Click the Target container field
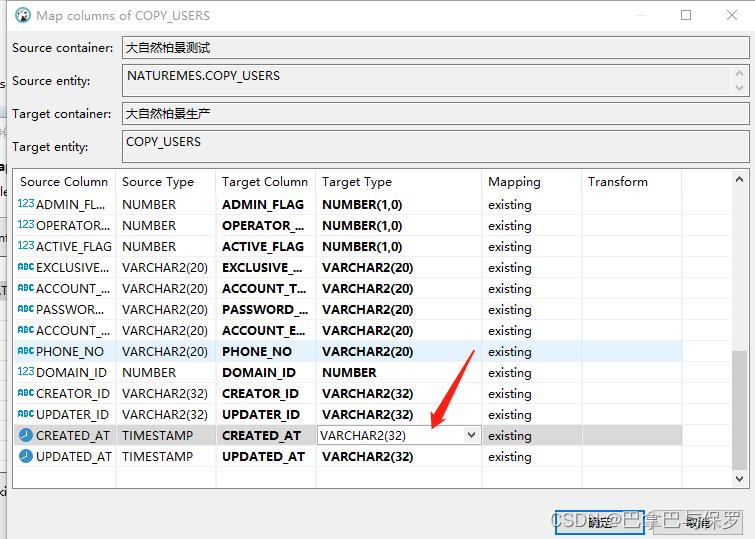The height and width of the screenshot is (539, 755). coord(435,113)
